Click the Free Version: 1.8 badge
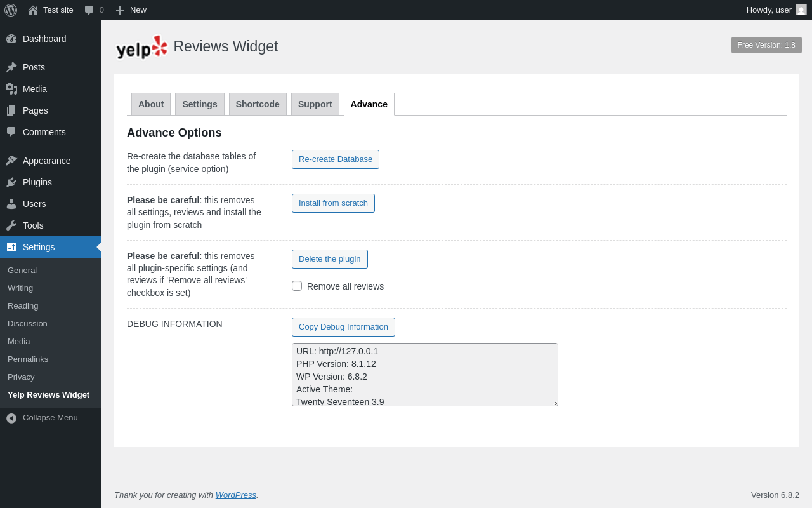The width and height of the screenshot is (812, 508). tap(766, 45)
